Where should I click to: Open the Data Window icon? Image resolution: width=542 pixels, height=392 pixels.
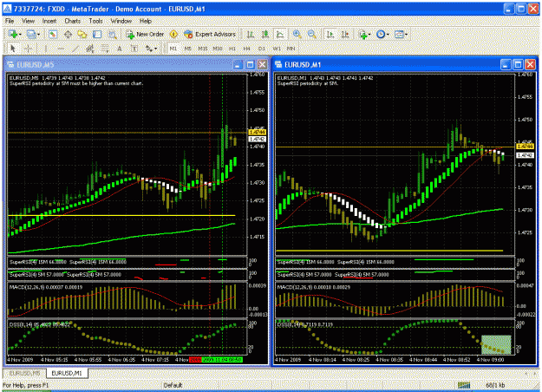(69, 34)
